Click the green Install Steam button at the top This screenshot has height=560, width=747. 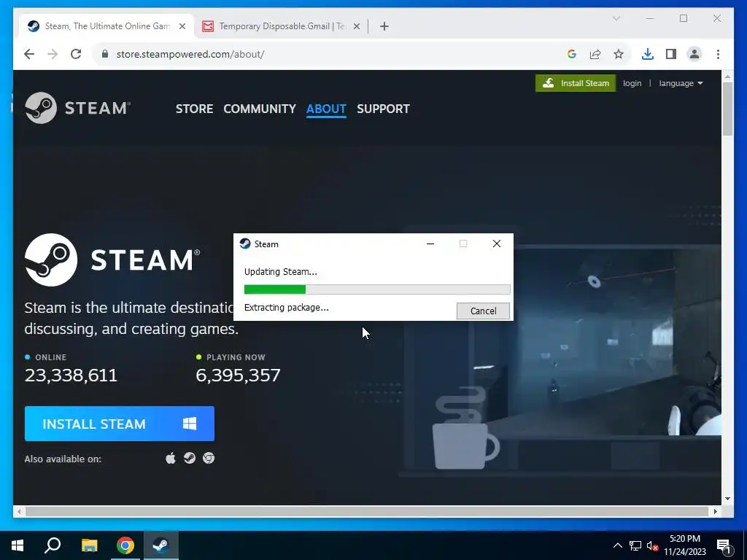[x=576, y=83]
